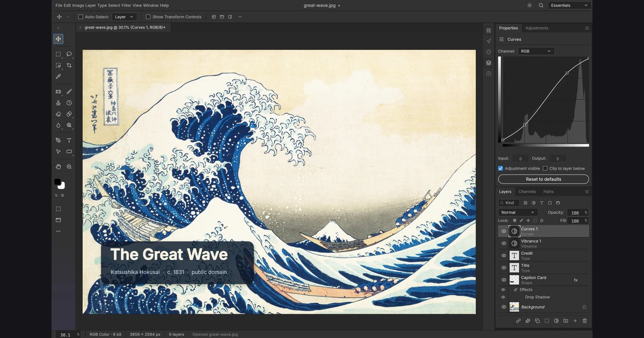Toggle Drop Shadow effect visibility
This screenshot has height=338, width=644.
[x=503, y=297]
